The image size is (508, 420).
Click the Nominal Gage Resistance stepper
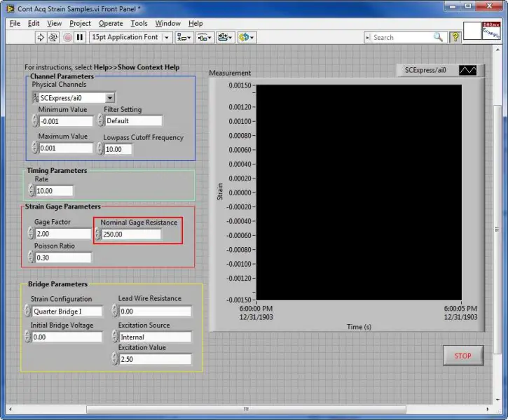pos(98,234)
